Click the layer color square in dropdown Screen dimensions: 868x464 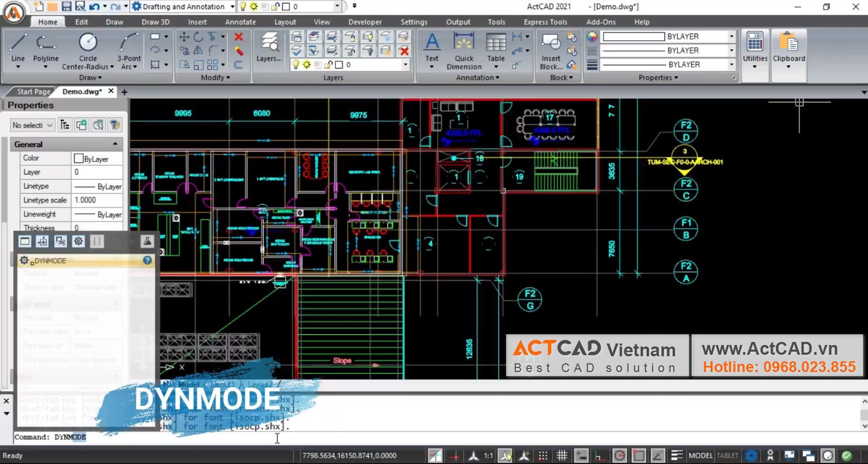[339, 65]
